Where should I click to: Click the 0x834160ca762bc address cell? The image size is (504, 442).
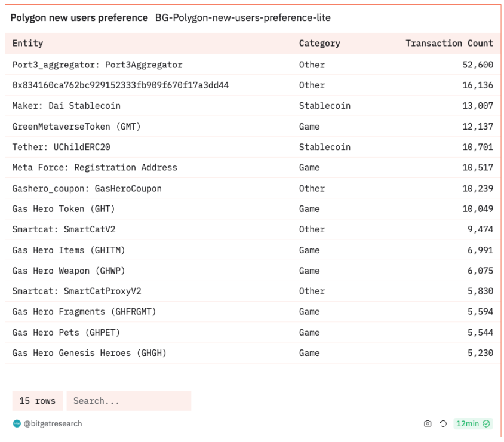coord(121,85)
